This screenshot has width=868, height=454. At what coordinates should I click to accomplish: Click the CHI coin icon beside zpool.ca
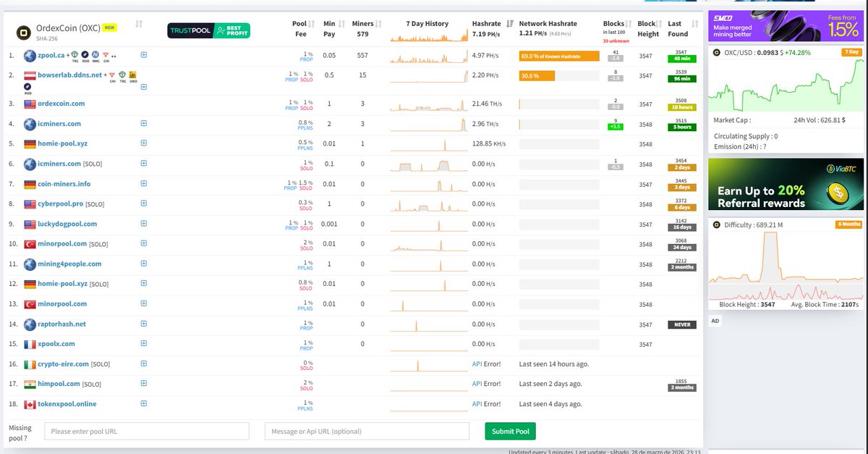click(106, 54)
